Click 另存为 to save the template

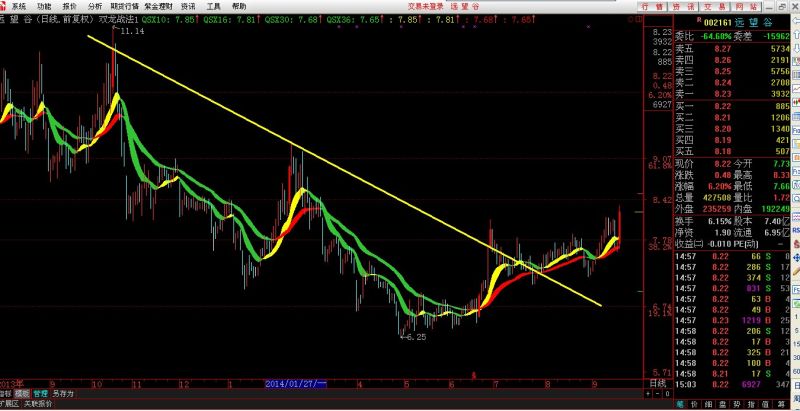pos(62,394)
